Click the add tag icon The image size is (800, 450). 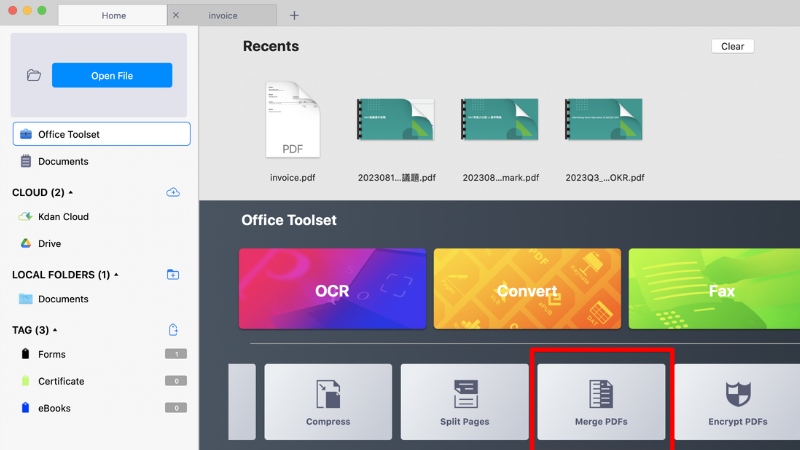point(173,330)
